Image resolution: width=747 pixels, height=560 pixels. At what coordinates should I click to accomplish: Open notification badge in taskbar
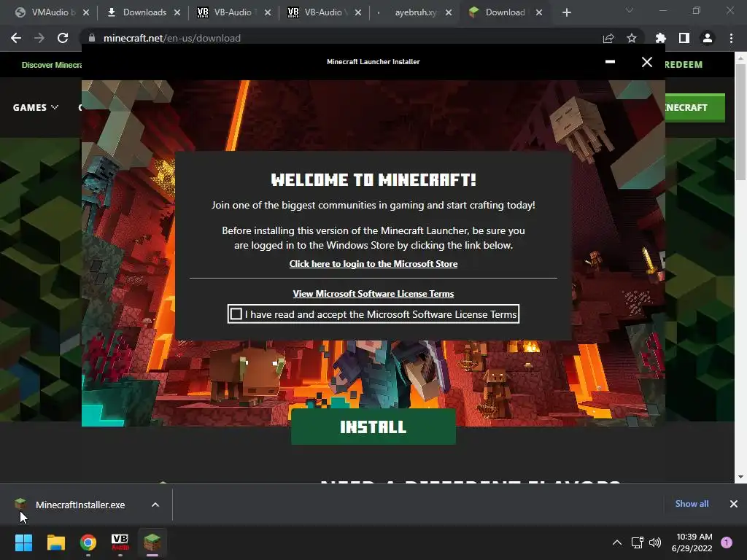click(x=727, y=542)
